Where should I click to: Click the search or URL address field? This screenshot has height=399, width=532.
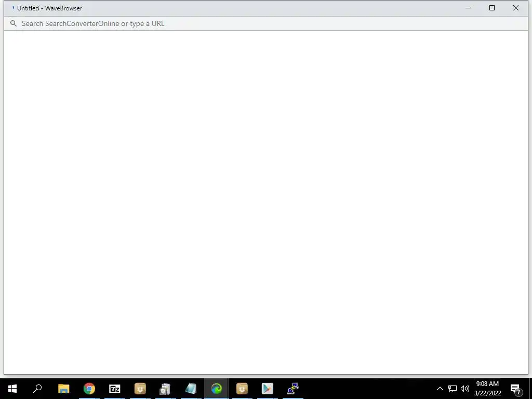267,23
